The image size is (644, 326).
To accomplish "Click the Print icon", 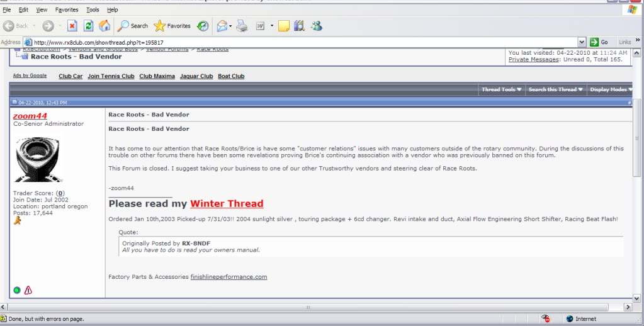I will (242, 26).
